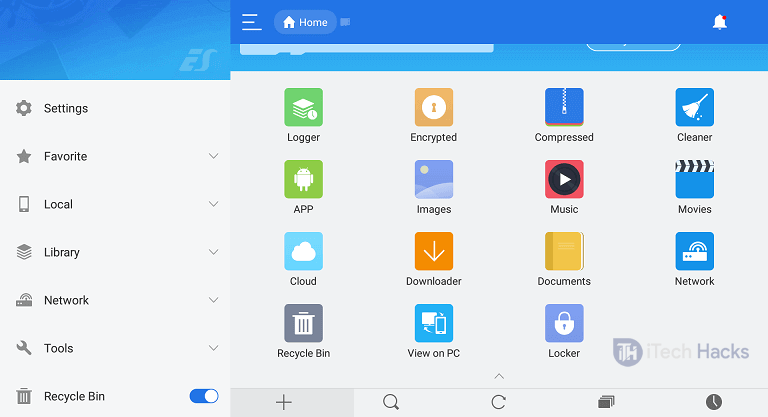Open the windows switcher icon in bottom bar
Viewport: 768px width, 417px height.
pyautogui.click(x=606, y=402)
